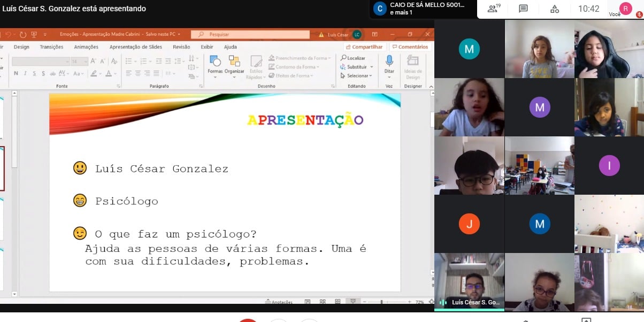Viewport: 644px width, 322px height.
Task: Switch to slide sorter view
Action: [x=323, y=302]
